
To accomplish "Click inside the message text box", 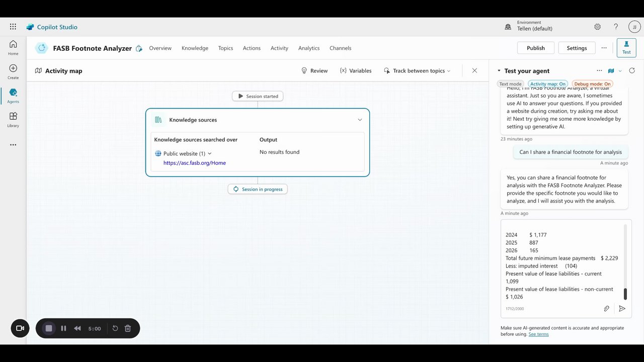I will point(563,261).
